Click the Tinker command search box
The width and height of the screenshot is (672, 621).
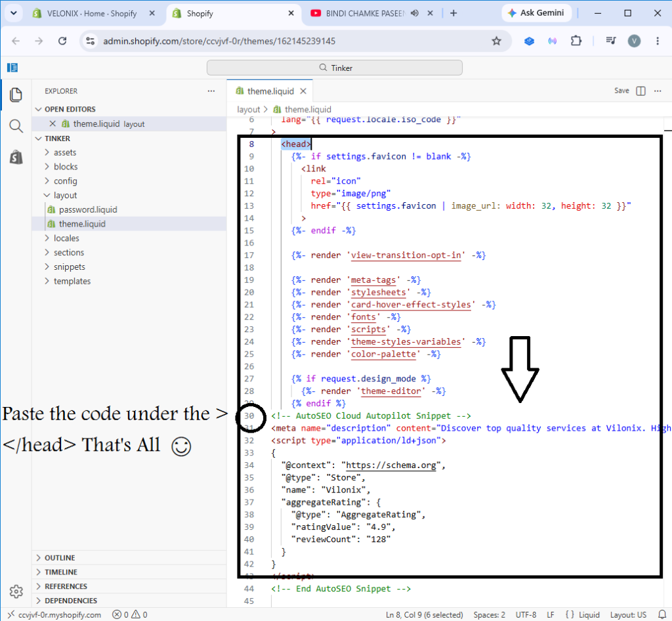334,68
